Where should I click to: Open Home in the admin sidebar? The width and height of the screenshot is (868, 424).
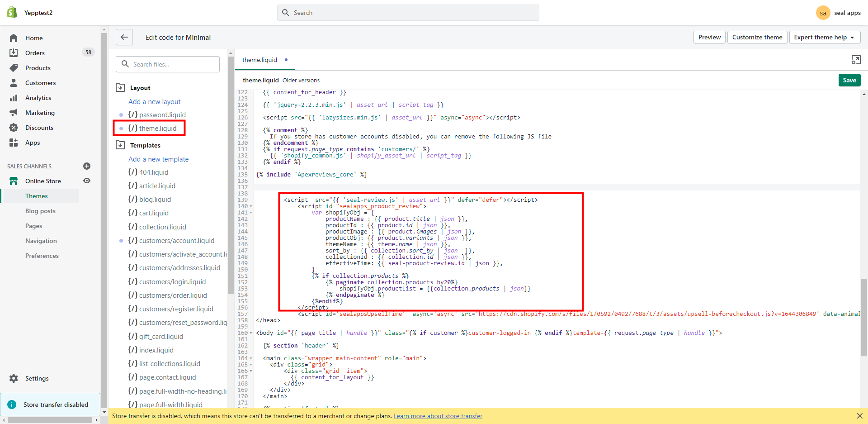(34, 38)
